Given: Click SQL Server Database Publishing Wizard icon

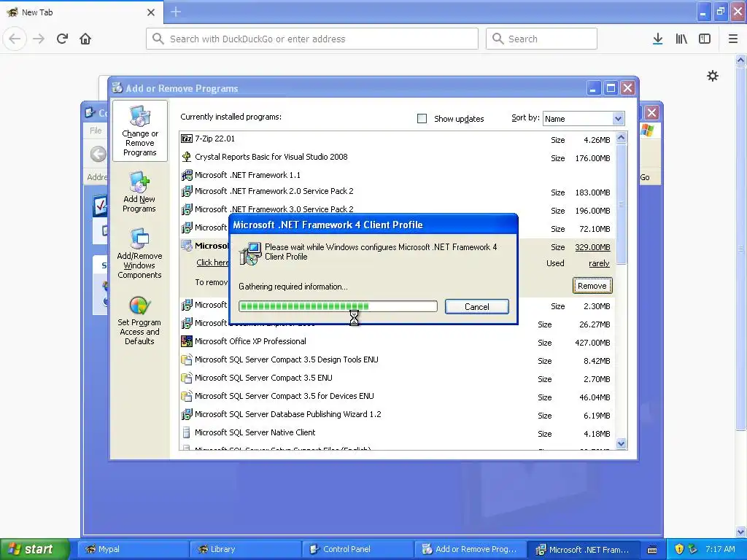Looking at the screenshot, I should point(187,414).
